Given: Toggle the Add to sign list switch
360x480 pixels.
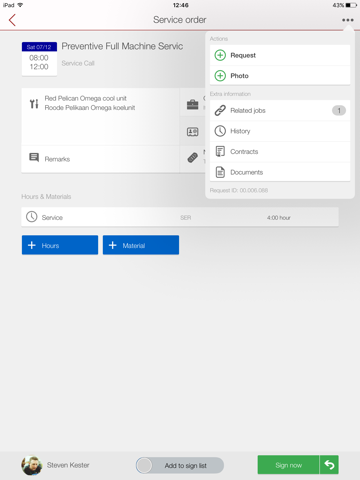Looking at the screenshot, I should 180,465.
